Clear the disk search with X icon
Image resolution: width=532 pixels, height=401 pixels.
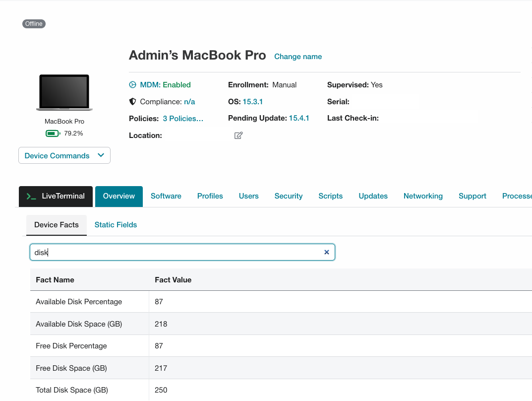click(x=327, y=252)
